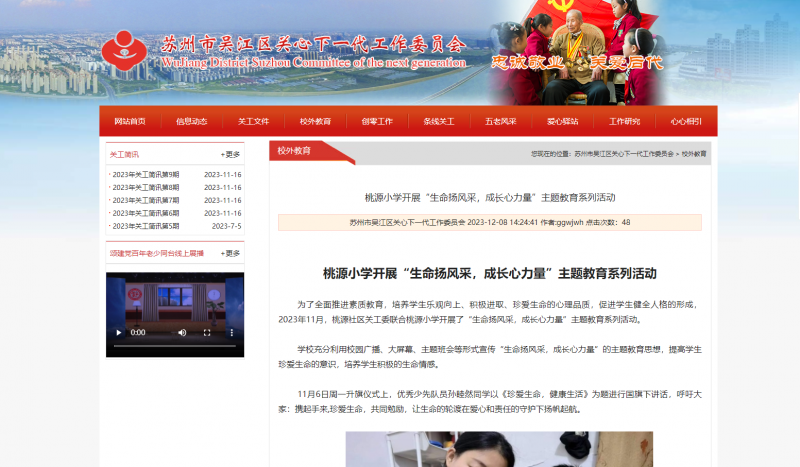Click the video time readout 0:00

point(138,332)
